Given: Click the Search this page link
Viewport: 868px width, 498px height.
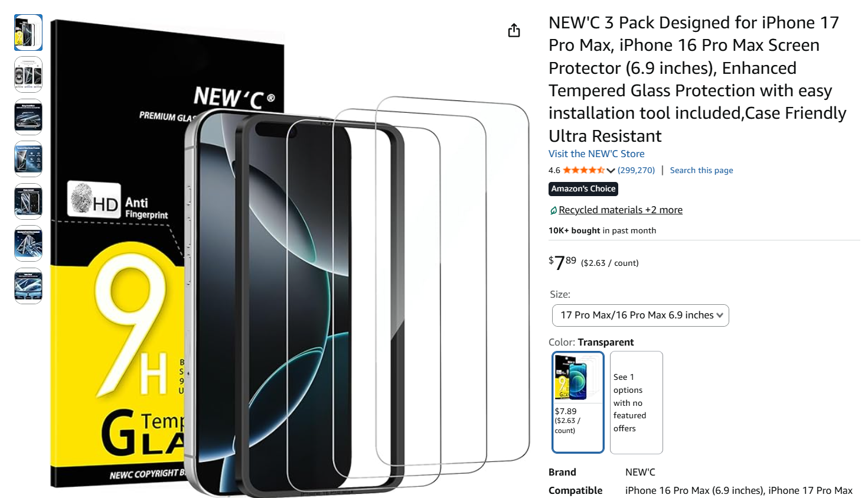Looking at the screenshot, I should click(701, 170).
